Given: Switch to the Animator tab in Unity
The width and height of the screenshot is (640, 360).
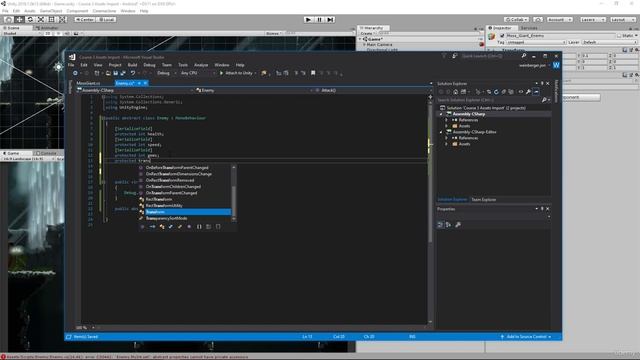Looking at the screenshot, I should pyautogui.click(x=48, y=28).
